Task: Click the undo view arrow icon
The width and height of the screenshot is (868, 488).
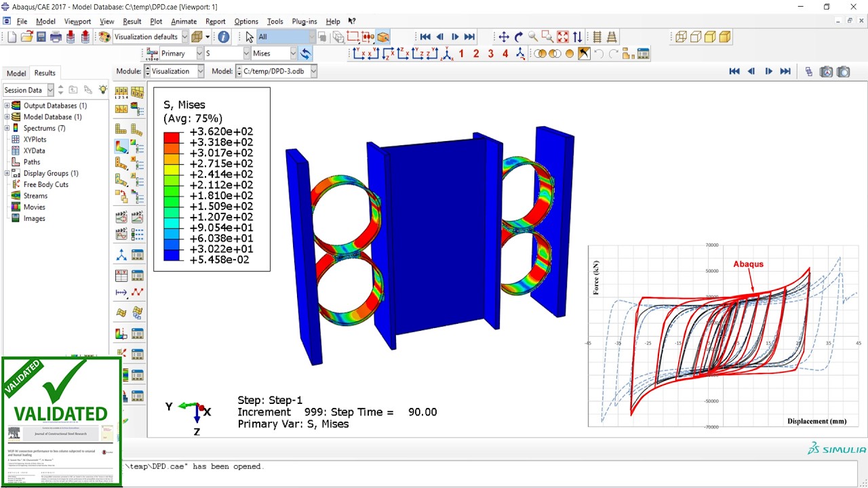Action: [x=599, y=54]
